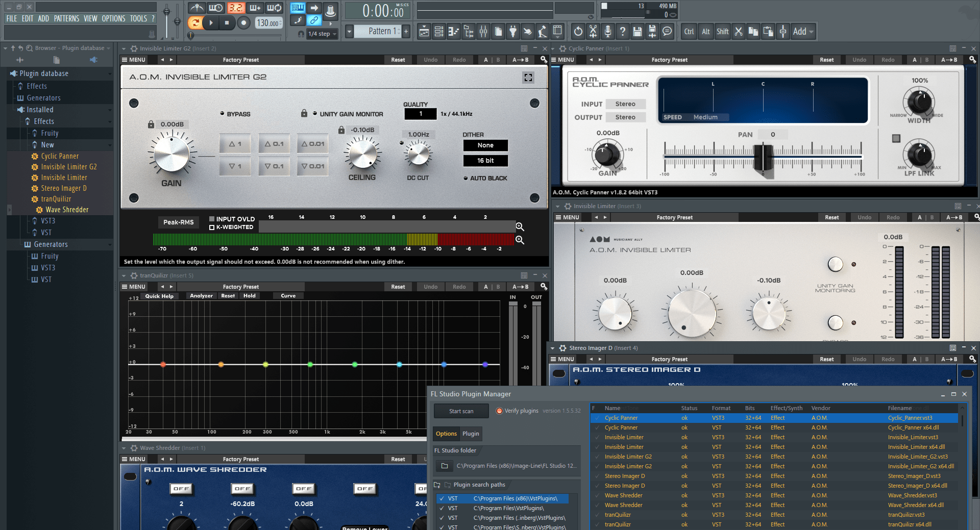980x530 pixels.
Task: Click the Record transport button
Action: tap(243, 22)
